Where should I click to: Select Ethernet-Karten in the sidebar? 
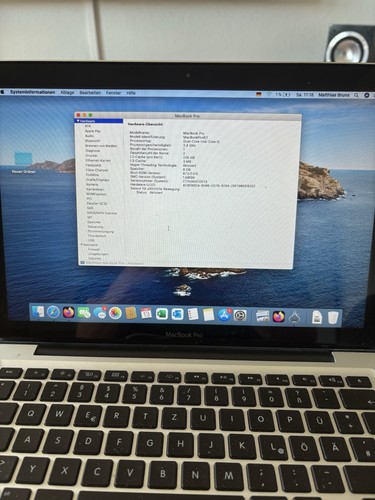(x=98, y=160)
